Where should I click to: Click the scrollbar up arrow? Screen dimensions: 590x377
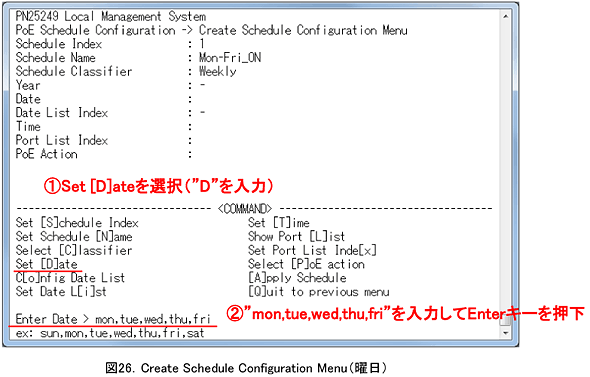505,16
